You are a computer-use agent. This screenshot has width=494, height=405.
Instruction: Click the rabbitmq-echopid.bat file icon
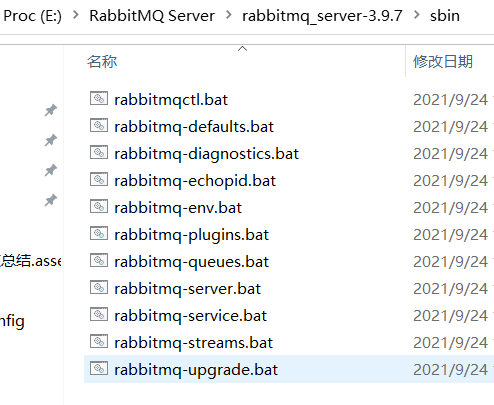point(99,180)
